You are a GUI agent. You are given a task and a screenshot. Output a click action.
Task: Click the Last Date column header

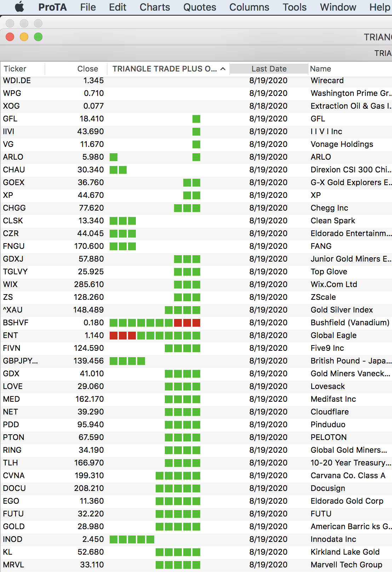(269, 69)
